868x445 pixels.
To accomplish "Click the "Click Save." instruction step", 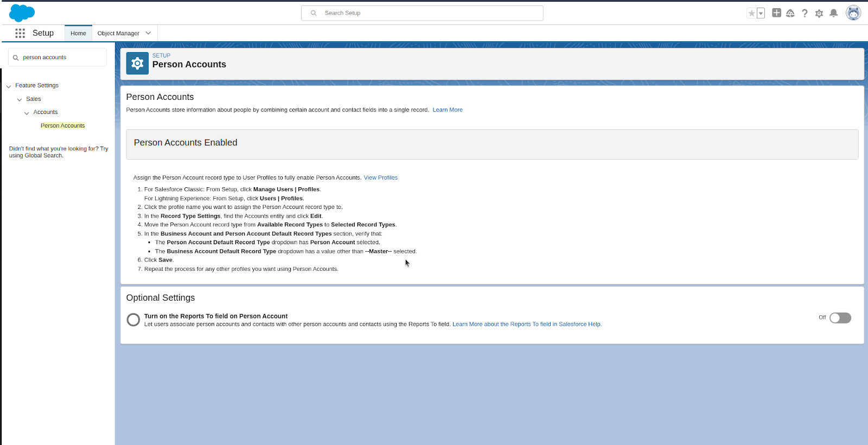I will tap(159, 260).
